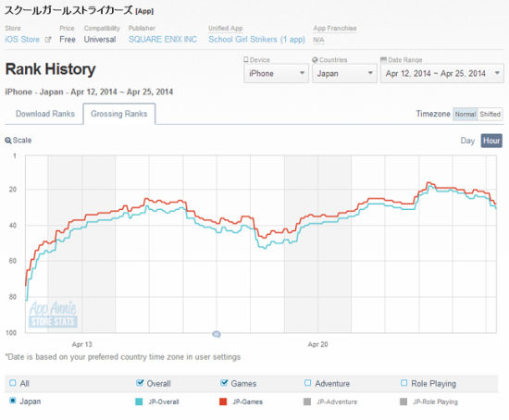This screenshot has height=420, width=509.
Task: Check the All categories checkbox
Action: (x=13, y=383)
